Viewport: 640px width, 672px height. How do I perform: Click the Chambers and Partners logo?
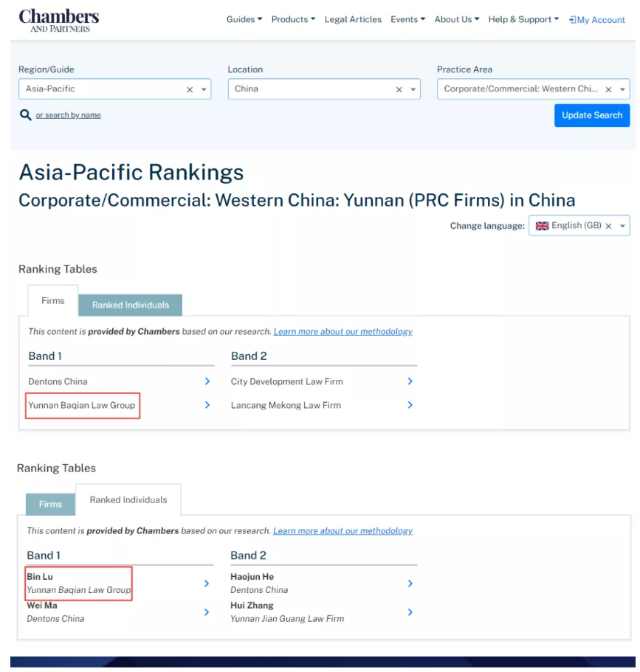58,20
